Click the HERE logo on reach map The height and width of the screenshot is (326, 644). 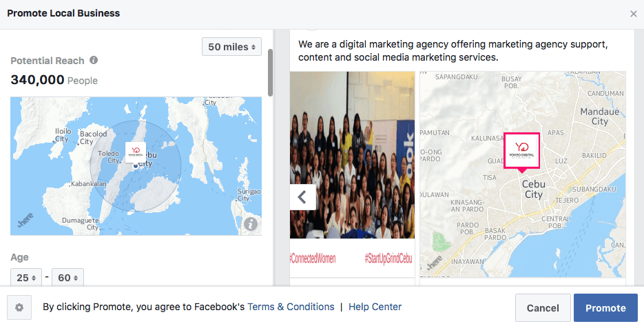tap(25, 221)
